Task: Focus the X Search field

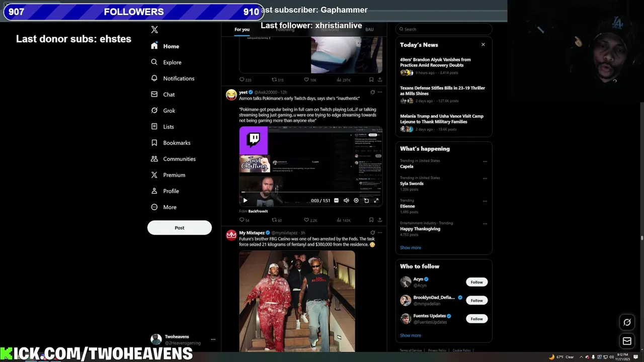Action: [x=444, y=29]
